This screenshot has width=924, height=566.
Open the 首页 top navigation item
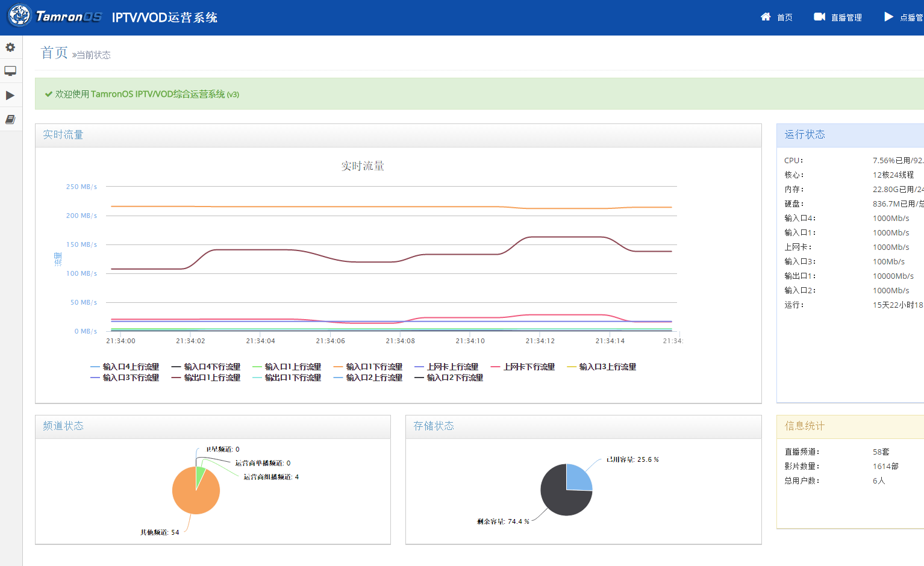click(x=776, y=17)
